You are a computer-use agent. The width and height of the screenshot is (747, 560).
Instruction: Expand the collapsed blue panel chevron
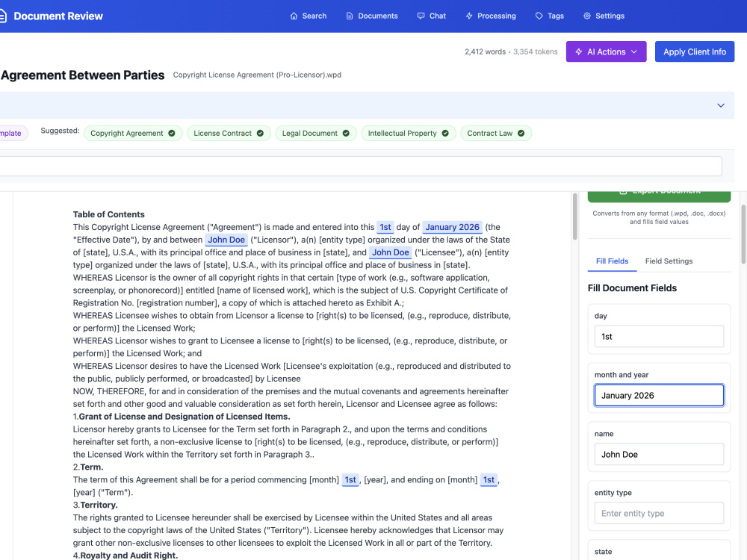click(721, 105)
